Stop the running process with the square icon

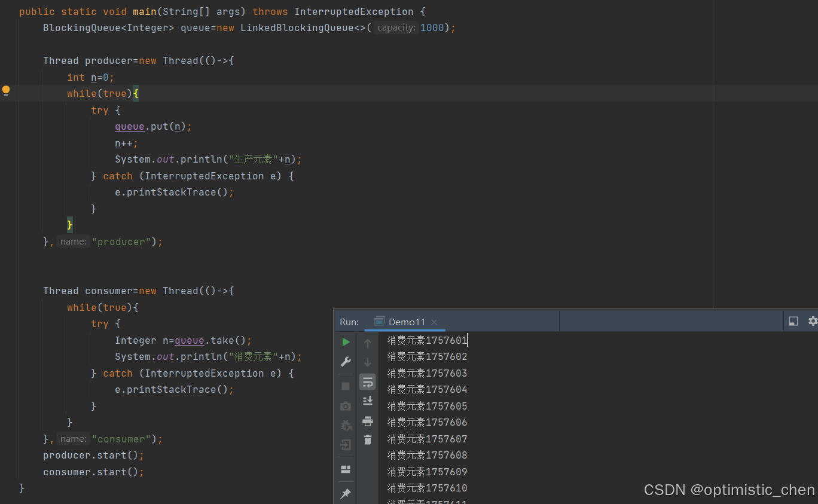(346, 386)
